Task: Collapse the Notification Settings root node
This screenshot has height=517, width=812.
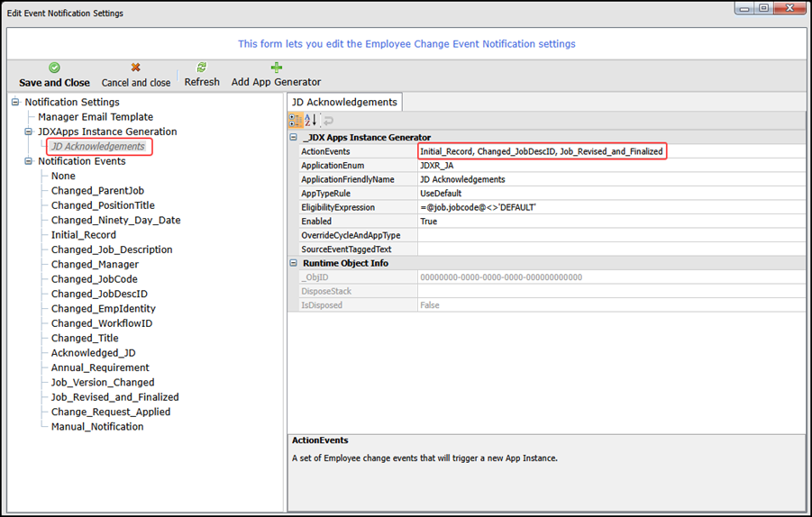Action: (15, 103)
